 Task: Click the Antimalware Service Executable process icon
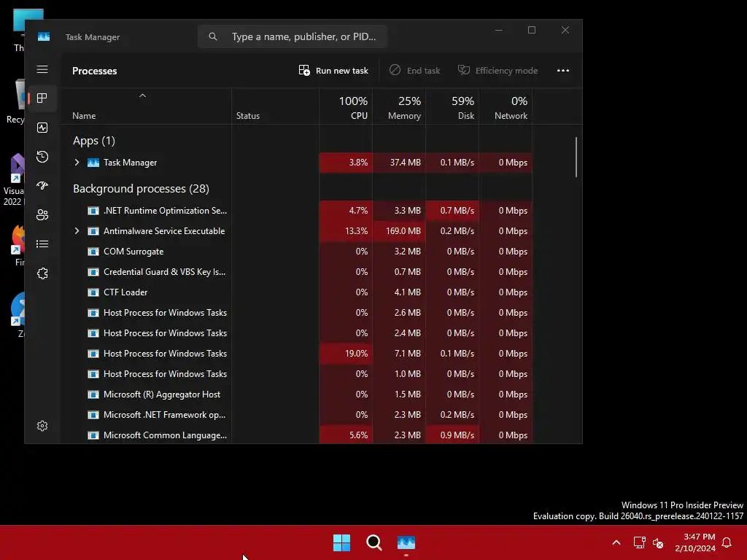[93, 231]
